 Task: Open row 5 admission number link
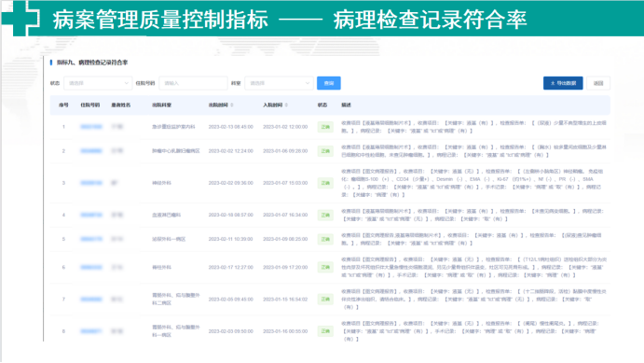click(91, 239)
